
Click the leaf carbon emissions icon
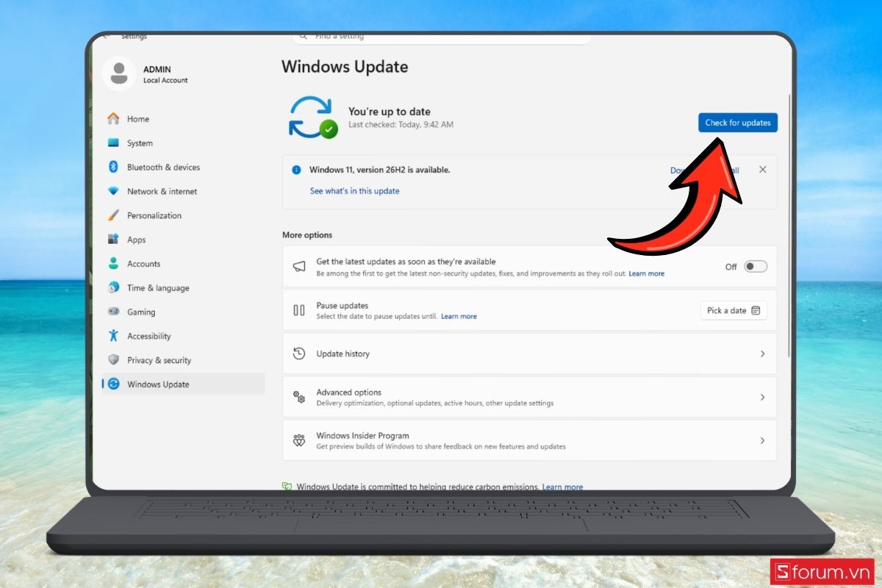287,487
